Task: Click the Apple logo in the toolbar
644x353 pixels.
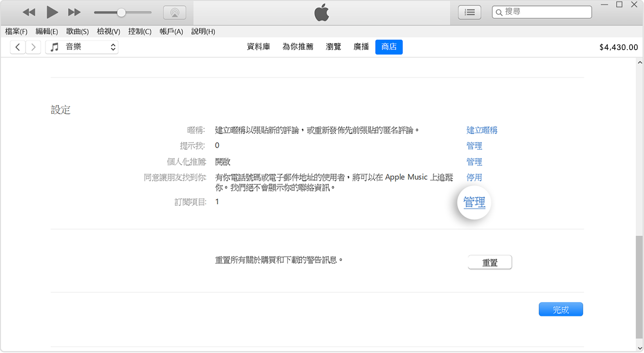Action: click(322, 12)
